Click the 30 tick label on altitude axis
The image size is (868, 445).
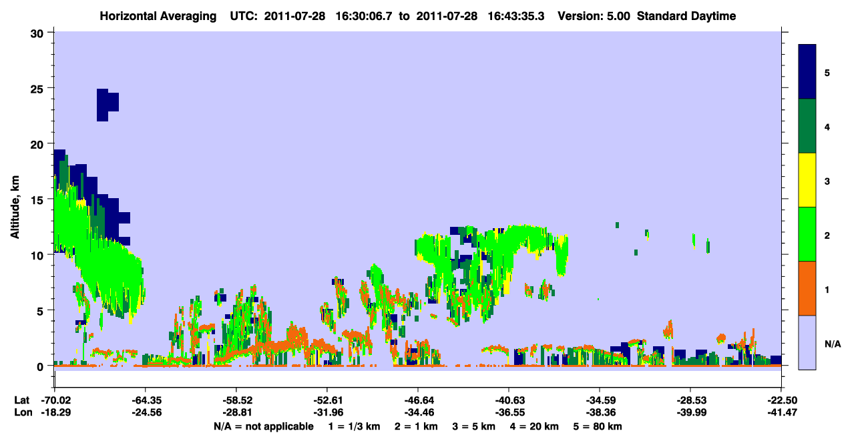pyautogui.click(x=37, y=33)
